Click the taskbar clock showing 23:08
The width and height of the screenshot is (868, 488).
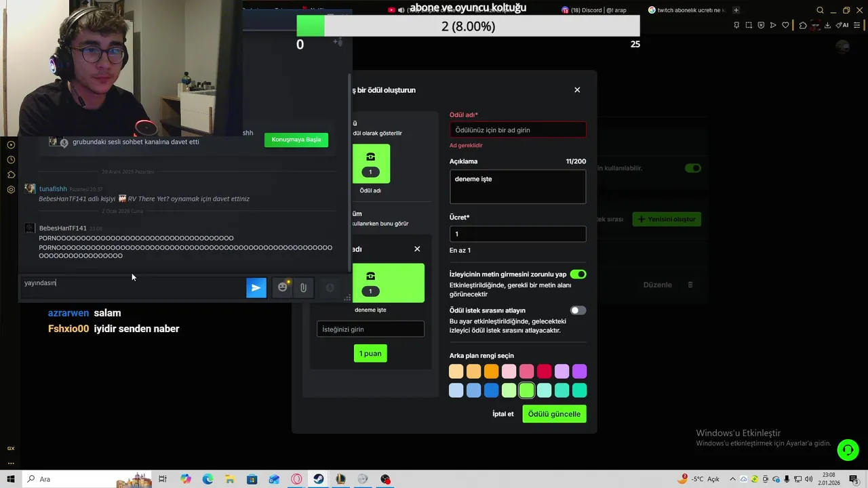(830, 479)
